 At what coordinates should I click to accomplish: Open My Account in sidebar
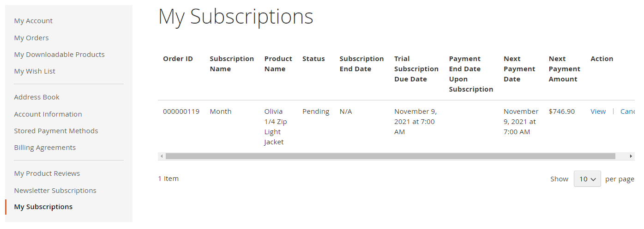pos(33,21)
